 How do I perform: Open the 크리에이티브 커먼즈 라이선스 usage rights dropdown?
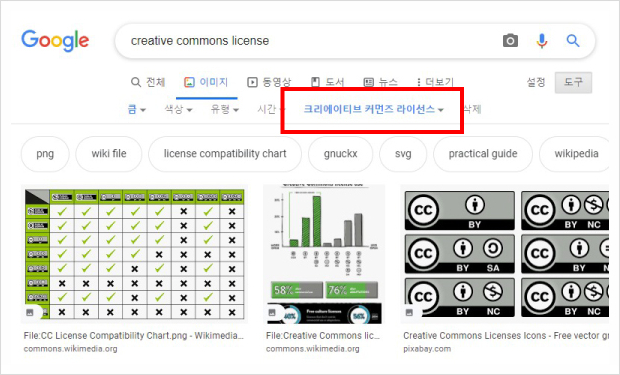tap(373, 109)
